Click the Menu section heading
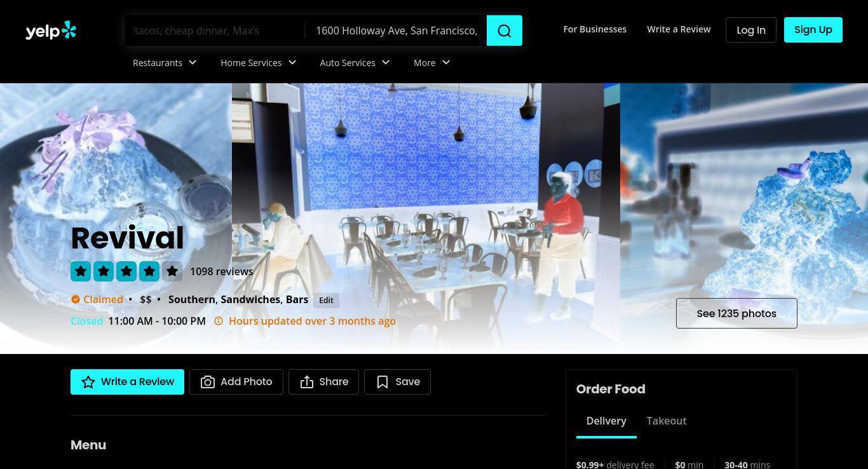The image size is (868, 469). tap(88, 445)
